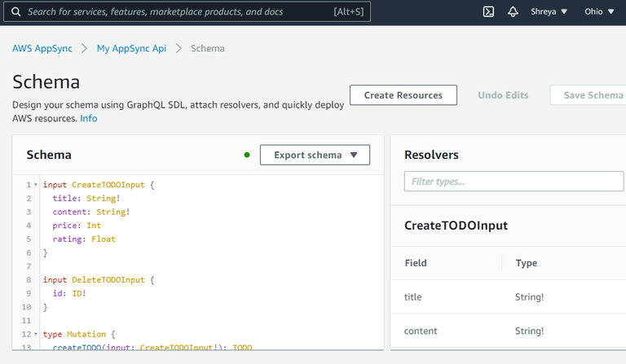Click the Type column header
The width and height of the screenshot is (626, 364).
tap(526, 263)
